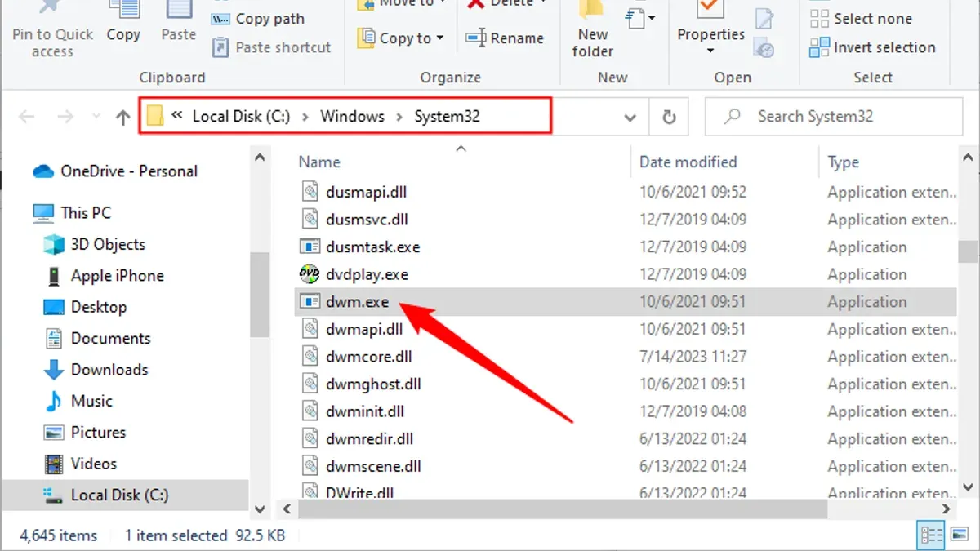Refresh the System32 folder view
Viewport: 980px width, 551px height.
(x=669, y=118)
